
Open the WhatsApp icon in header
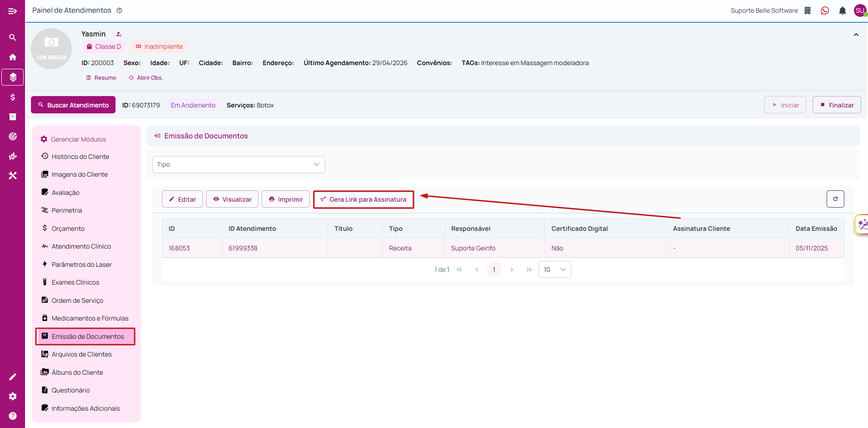825,10
